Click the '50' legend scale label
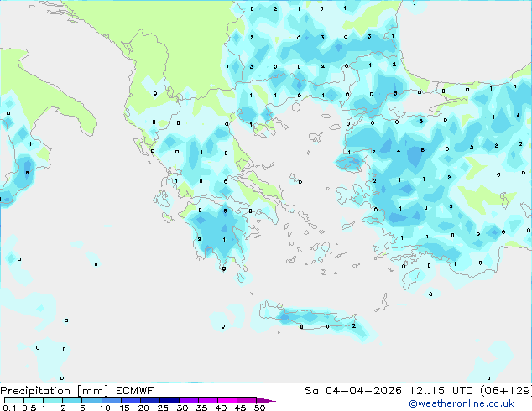The height and width of the screenshot is (411, 532). 259,408
